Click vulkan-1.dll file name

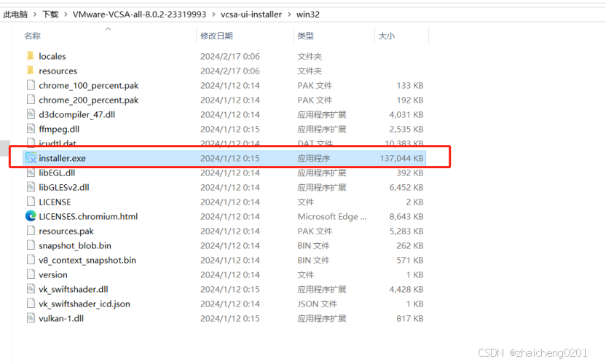[x=61, y=318]
